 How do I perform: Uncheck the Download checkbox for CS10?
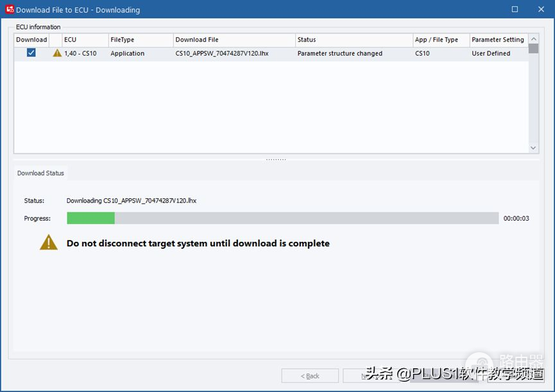pyautogui.click(x=31, y=53)
